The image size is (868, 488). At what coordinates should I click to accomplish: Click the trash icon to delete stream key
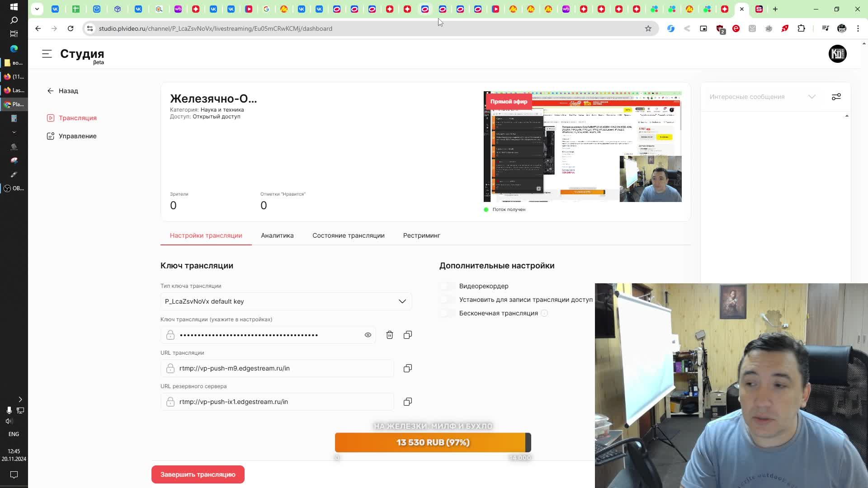click(x=390, y=335)
